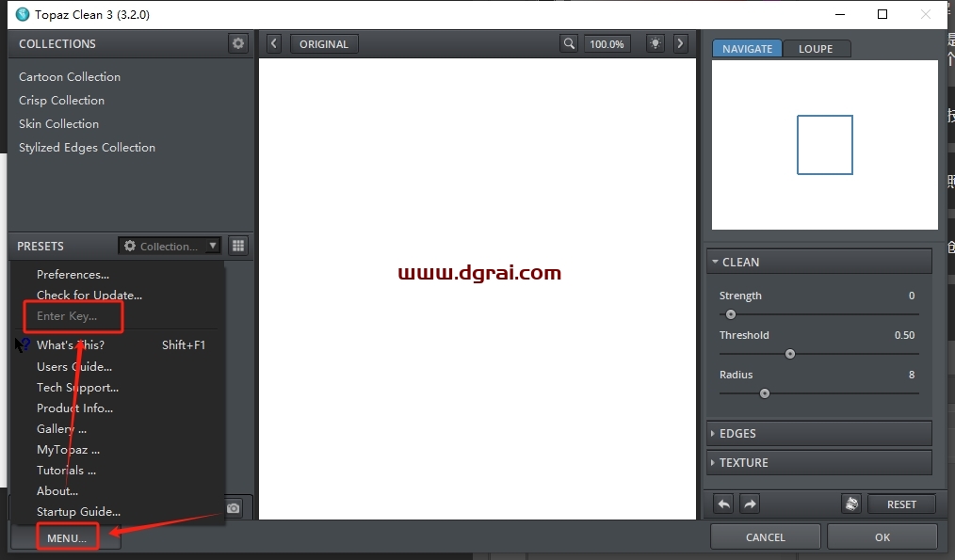Viewport: 955px width, 560px height.
Task: Select Cartoon Collection
Action: click(70, 76)
